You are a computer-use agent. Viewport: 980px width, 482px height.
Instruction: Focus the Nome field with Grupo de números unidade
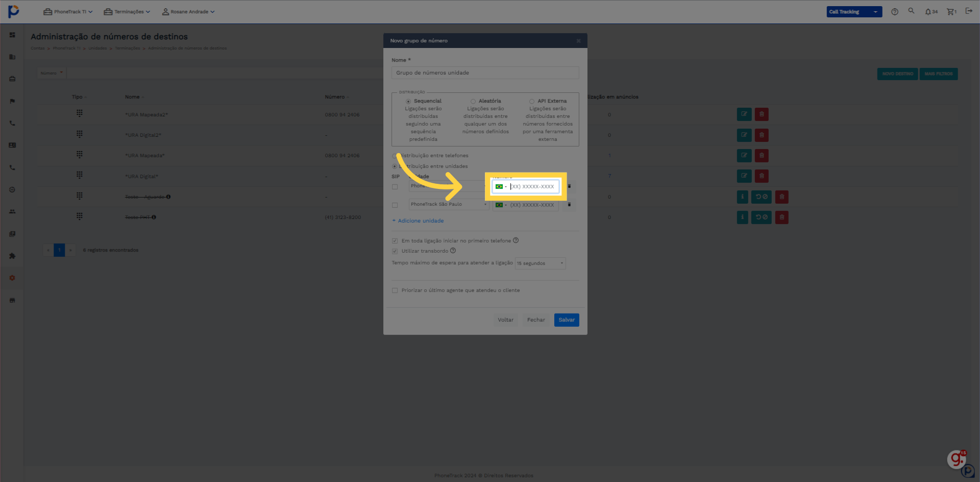pyautogui.click(x=485, y=73)
